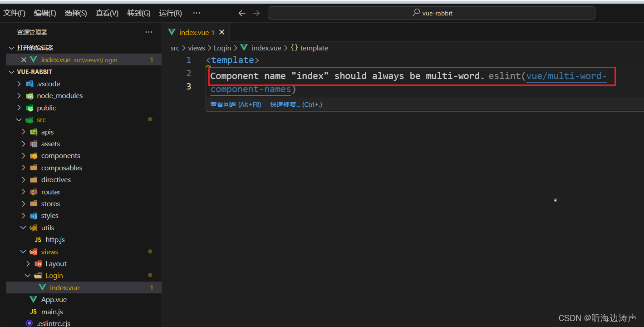Click 快速修复... (Ctrl+.) action
Screen dimensions: 644x327
point(296,104)
